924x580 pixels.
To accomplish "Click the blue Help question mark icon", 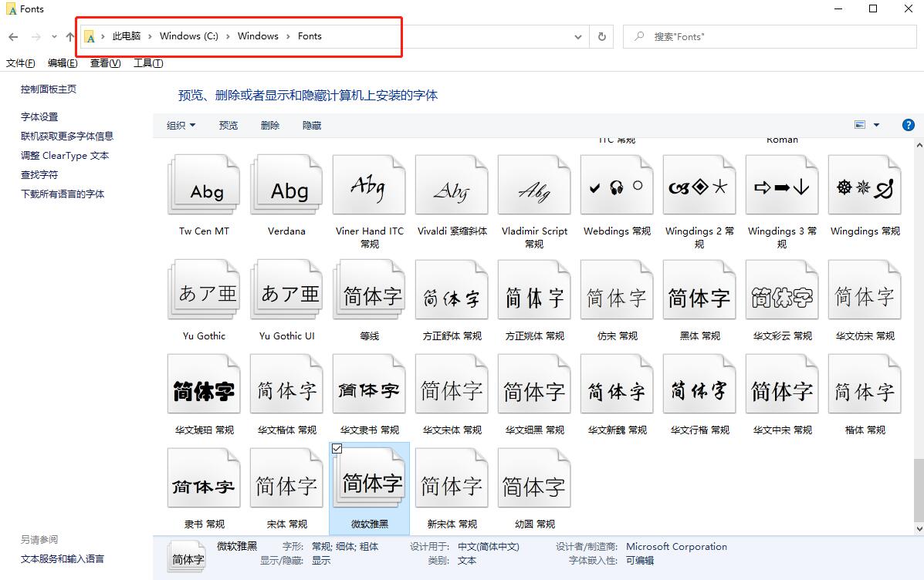I will click(909, 124).
